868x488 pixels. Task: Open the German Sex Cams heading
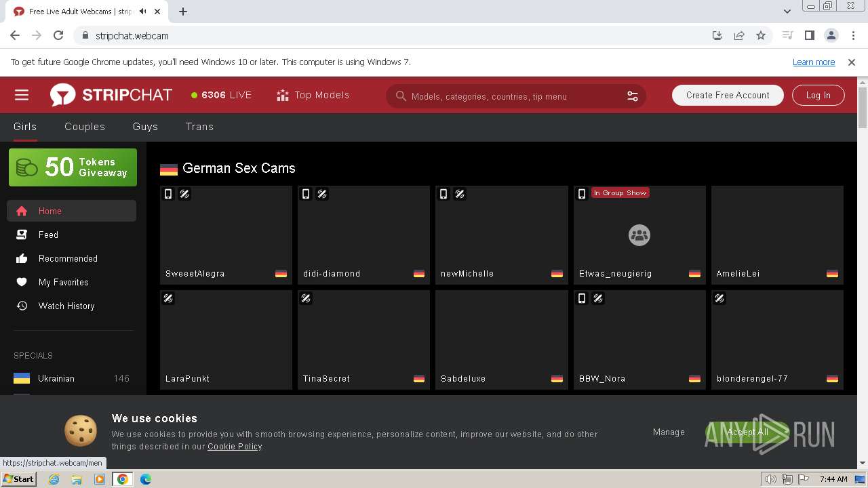click(x=239, y=168)
